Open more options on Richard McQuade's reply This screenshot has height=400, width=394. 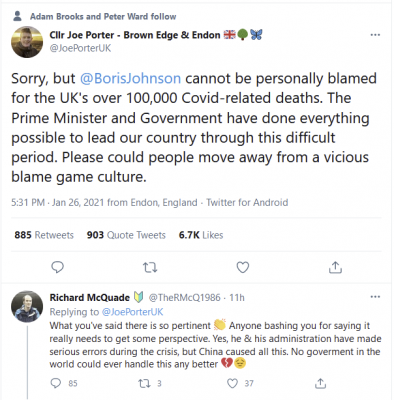click(375, 297)
